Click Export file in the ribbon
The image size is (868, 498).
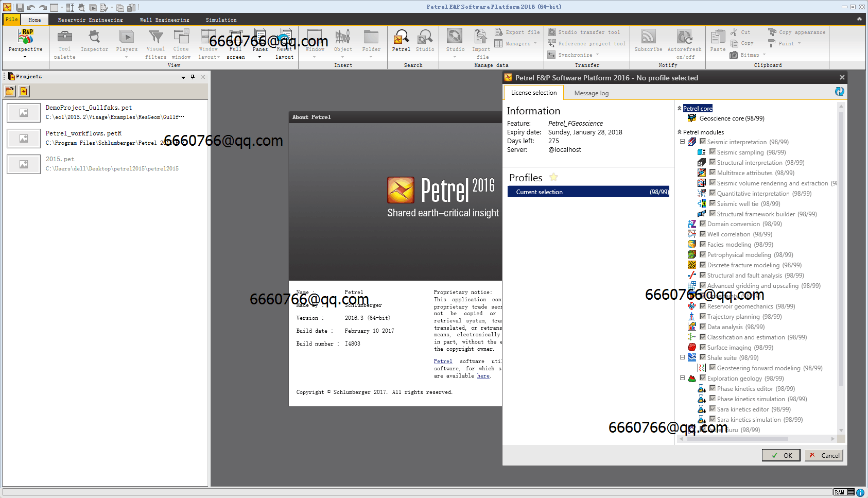click(517, 32)
